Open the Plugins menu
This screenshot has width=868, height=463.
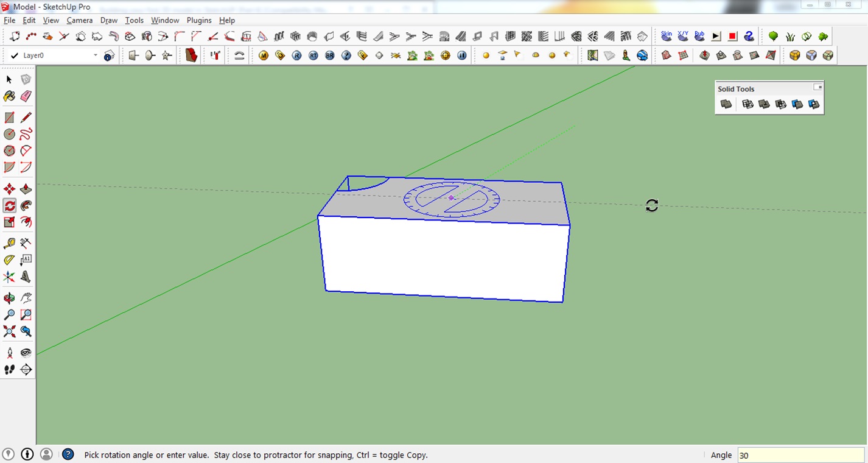[199, 20]
